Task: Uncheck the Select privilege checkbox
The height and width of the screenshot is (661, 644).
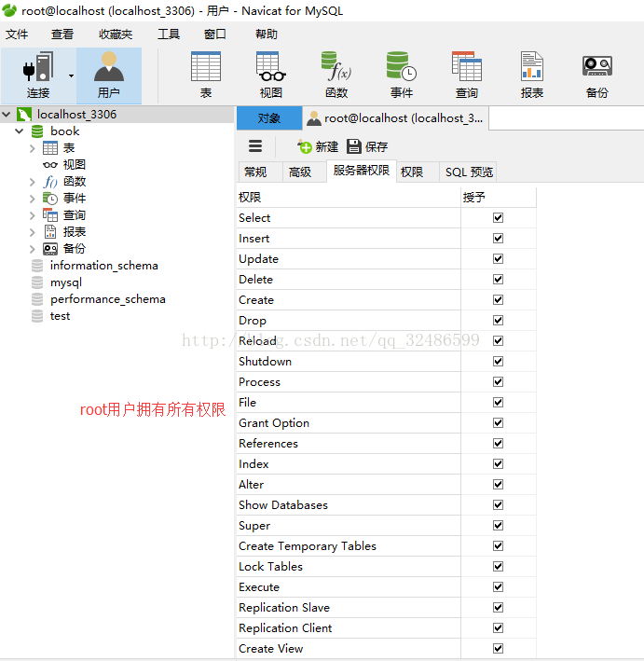Action: click(x=499, y=218)
